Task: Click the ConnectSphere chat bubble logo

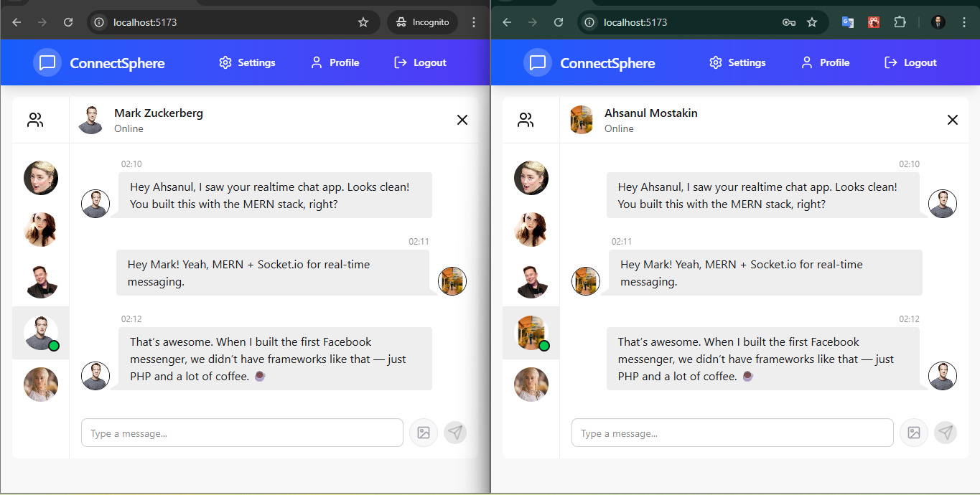Action: [47, 62]
